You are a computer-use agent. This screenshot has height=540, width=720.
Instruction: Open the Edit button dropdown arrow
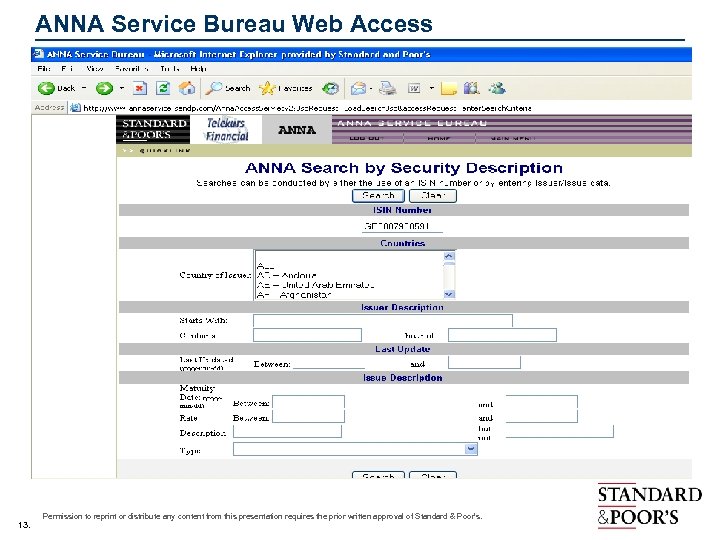(x=432, y=88)
